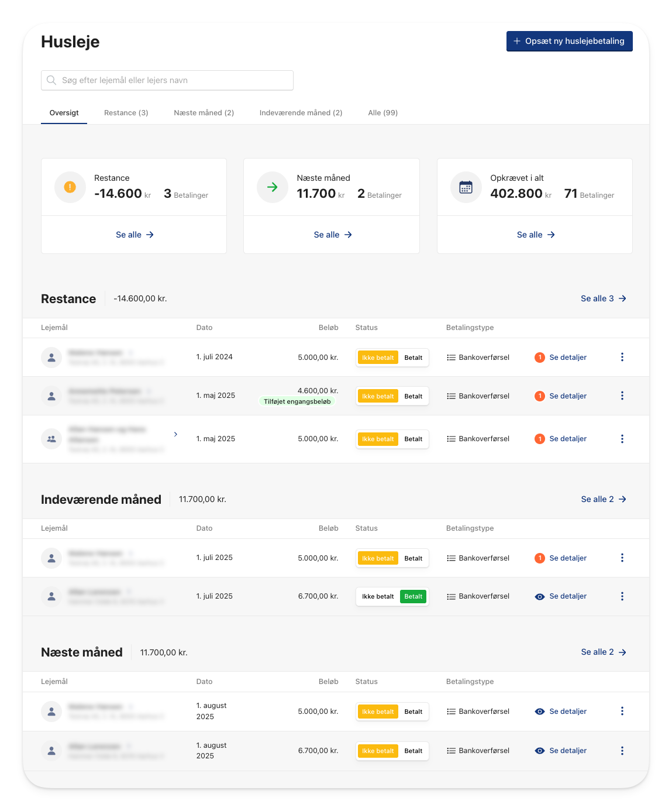
Task: Open the Alle (99) tab
Action: pyautogui.click(x=383, y=113)
